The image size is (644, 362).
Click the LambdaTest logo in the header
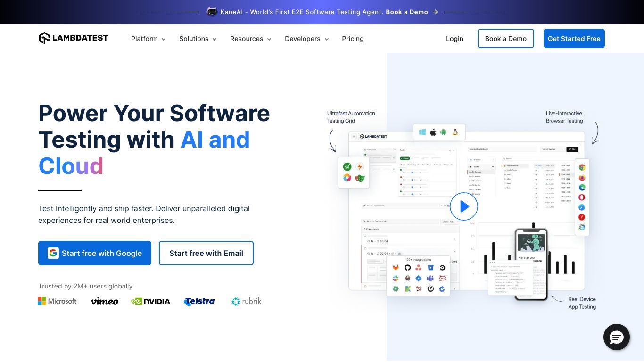74,38
